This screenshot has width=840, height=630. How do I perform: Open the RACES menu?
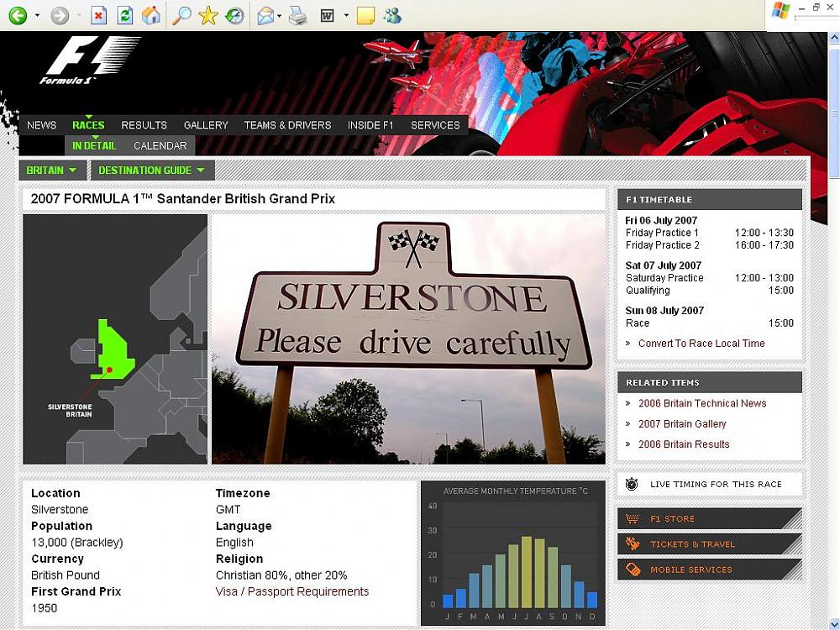pos(88,125)
